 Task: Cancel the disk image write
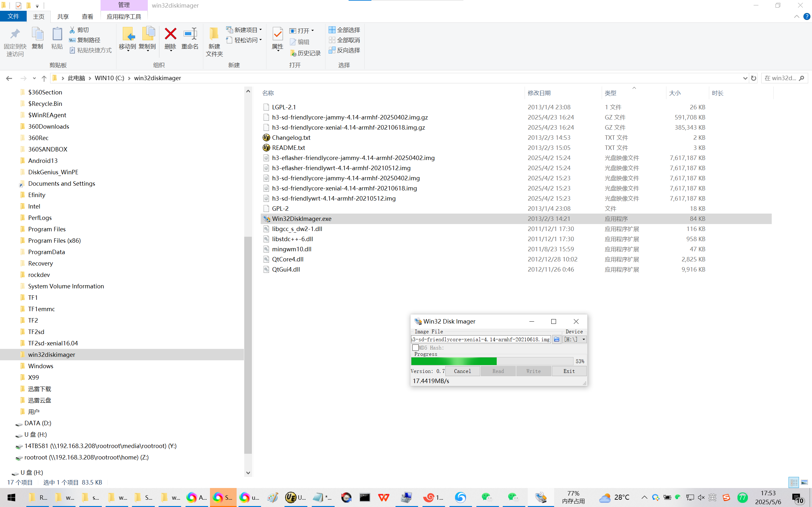click(462, 371)
